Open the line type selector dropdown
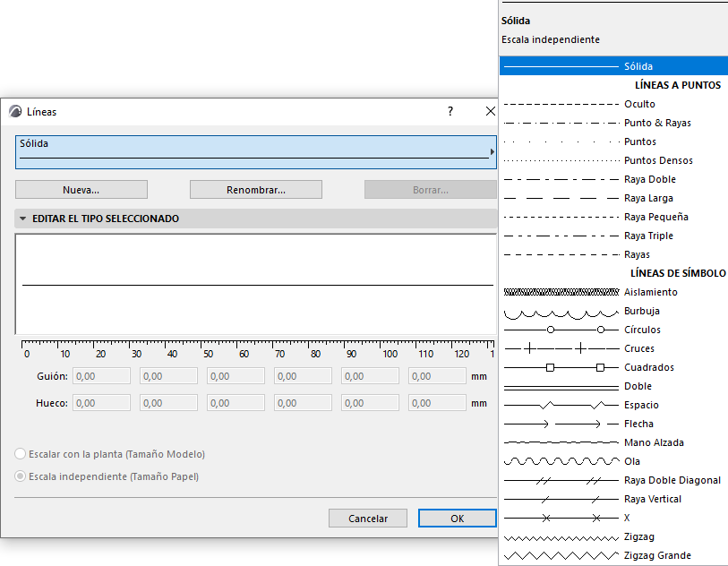The image size is (728, 566). click(492, 151)
